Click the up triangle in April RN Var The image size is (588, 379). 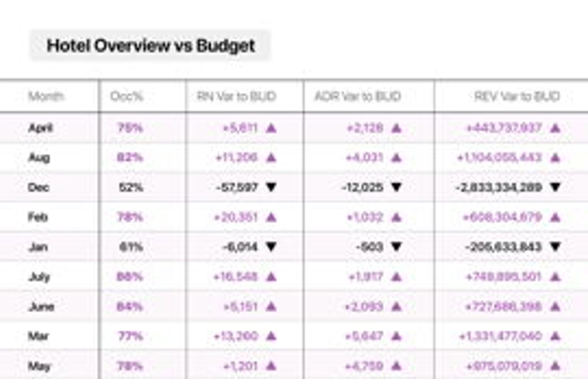click(271, 128)
